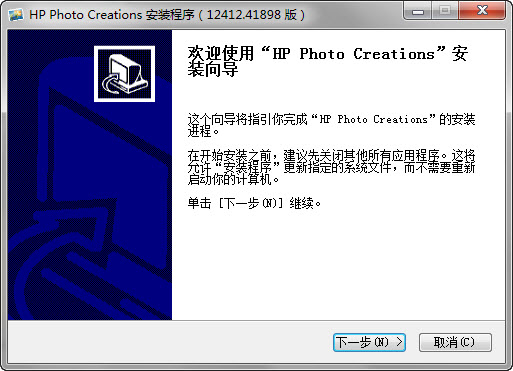Click the 单击 [下一步(N)] 继续 instruction line

click(x=254, y=203)
